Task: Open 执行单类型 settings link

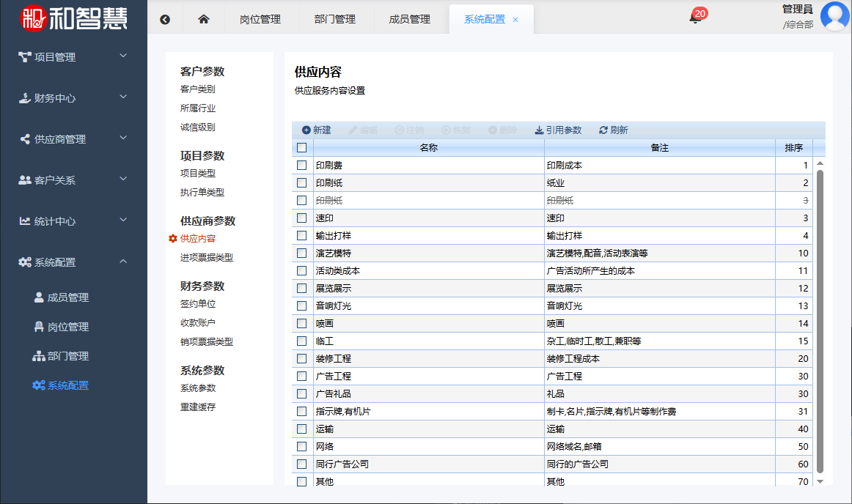Action: point(202,192)
